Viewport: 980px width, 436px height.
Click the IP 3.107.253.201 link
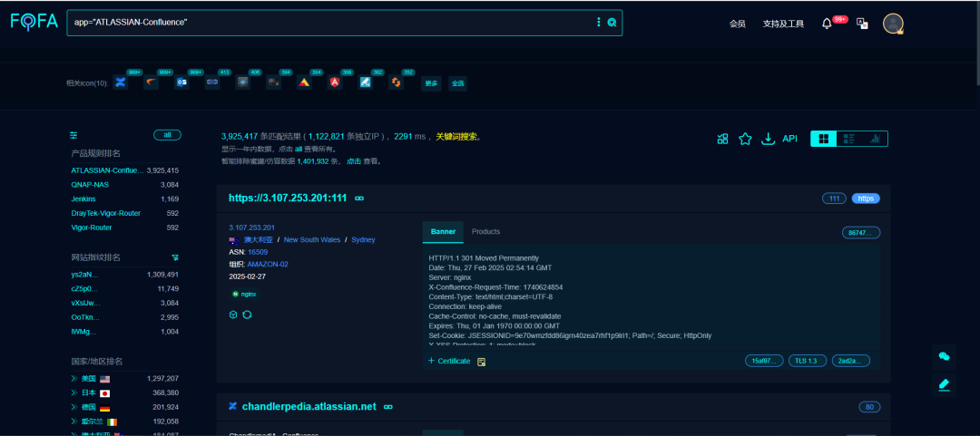(x=252, y=228)
